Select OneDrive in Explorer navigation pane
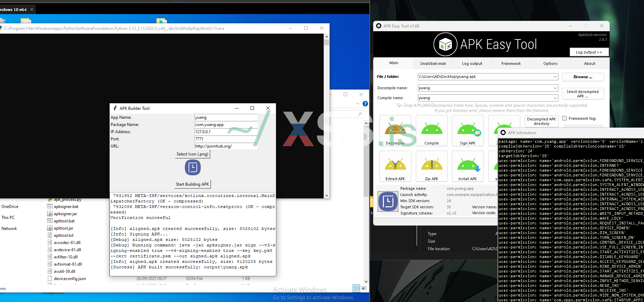The image size is (644, 302). pyautogui.click(x=10, y=207)
